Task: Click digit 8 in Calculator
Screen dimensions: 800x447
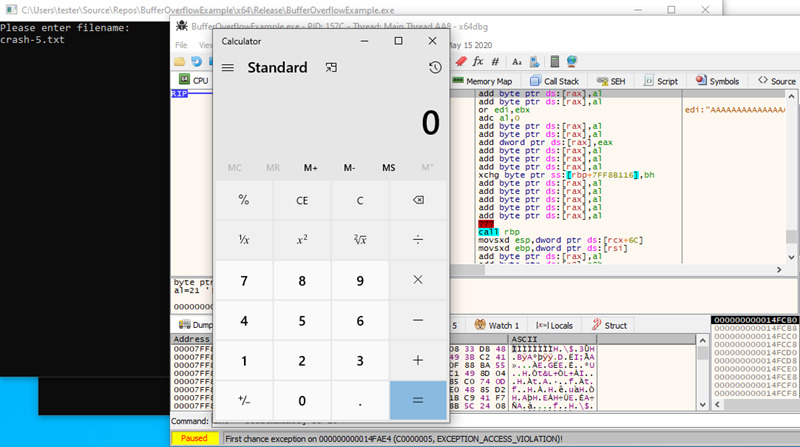Action: pyautogui.click(x=302, y=281)
